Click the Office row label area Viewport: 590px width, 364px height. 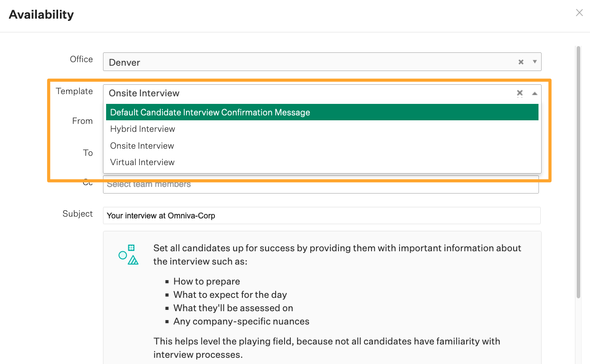coord(81,59)
